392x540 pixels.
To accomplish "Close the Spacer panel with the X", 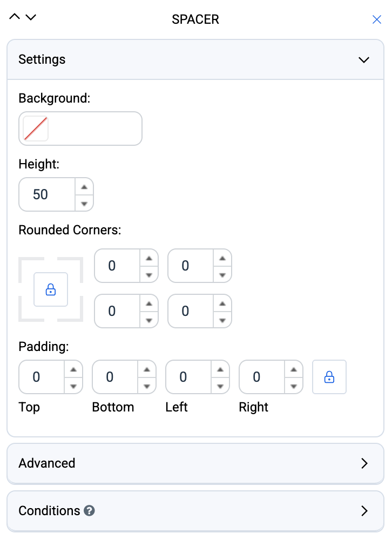I will 377,19.
